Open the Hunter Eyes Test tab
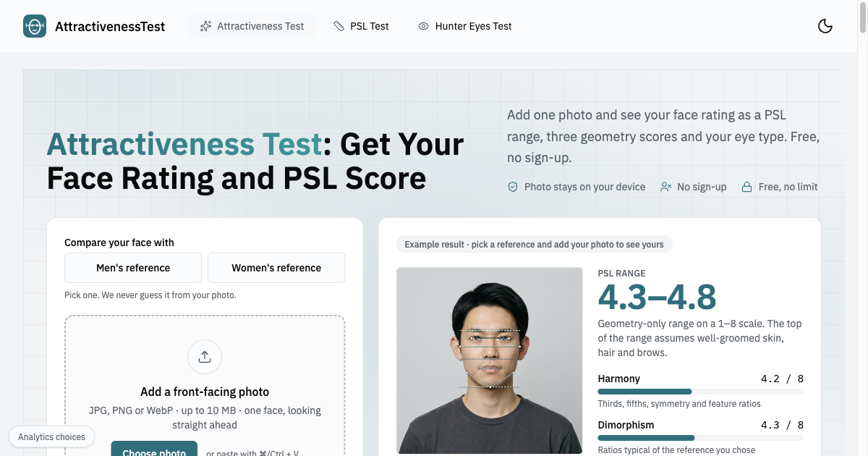The height and width of the screenshot is (456, 868). [x=465, y=26]
